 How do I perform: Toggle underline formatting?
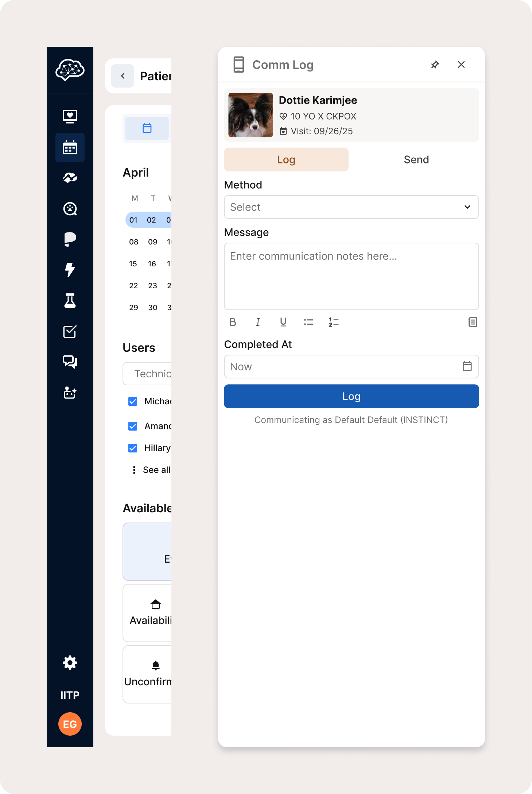pos(283,322)
